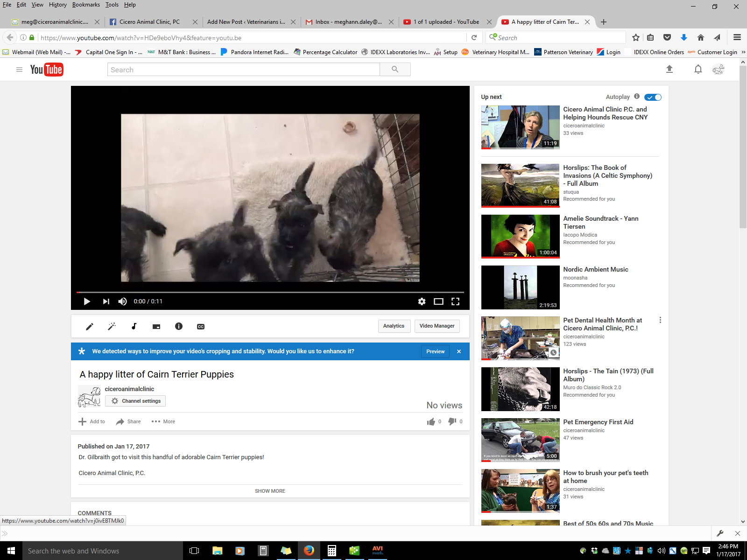Open Pocket save icon in toolbar
Image resolution: width=747 pixels, height=560 pixels.
667,38
